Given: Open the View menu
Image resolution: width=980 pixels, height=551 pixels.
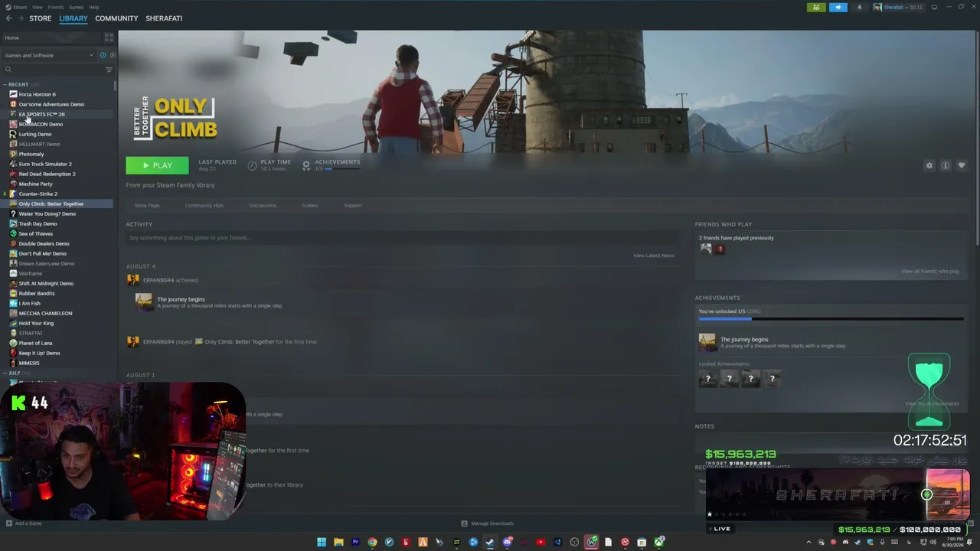Looking at the screenshot, I should pyautogui.click(x=37, y=7).
